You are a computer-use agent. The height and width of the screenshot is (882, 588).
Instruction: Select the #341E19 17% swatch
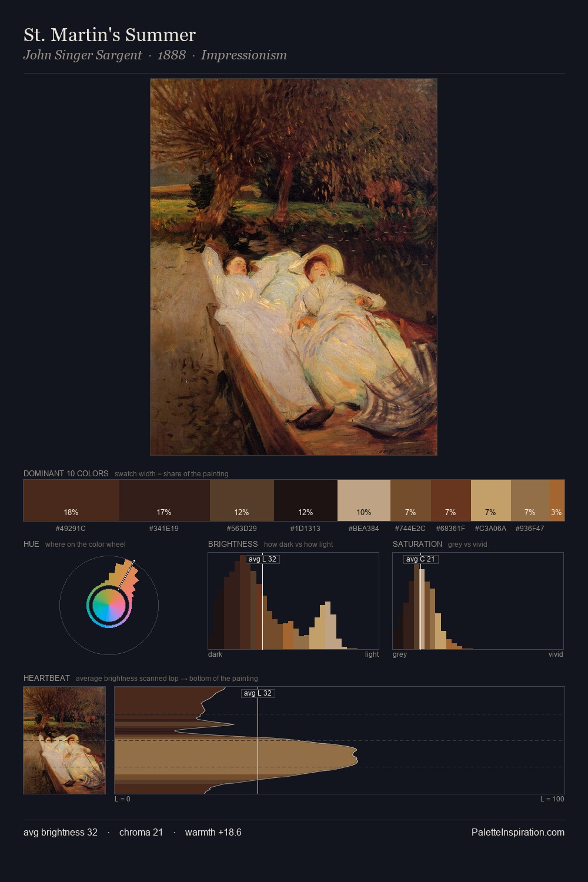pyautogui.click(x=164, y=500)
